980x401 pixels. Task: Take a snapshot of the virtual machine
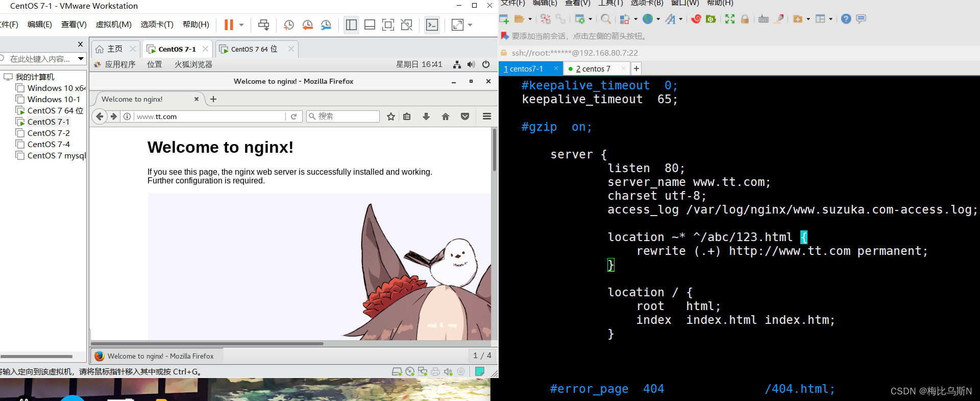click(288, 25)
